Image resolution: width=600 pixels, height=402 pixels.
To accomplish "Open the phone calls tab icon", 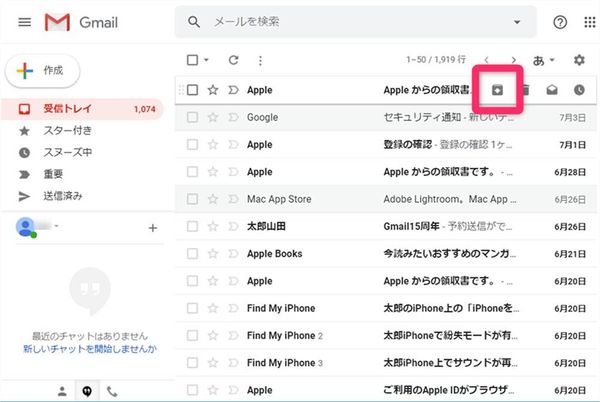I will (x=112, y=391).
